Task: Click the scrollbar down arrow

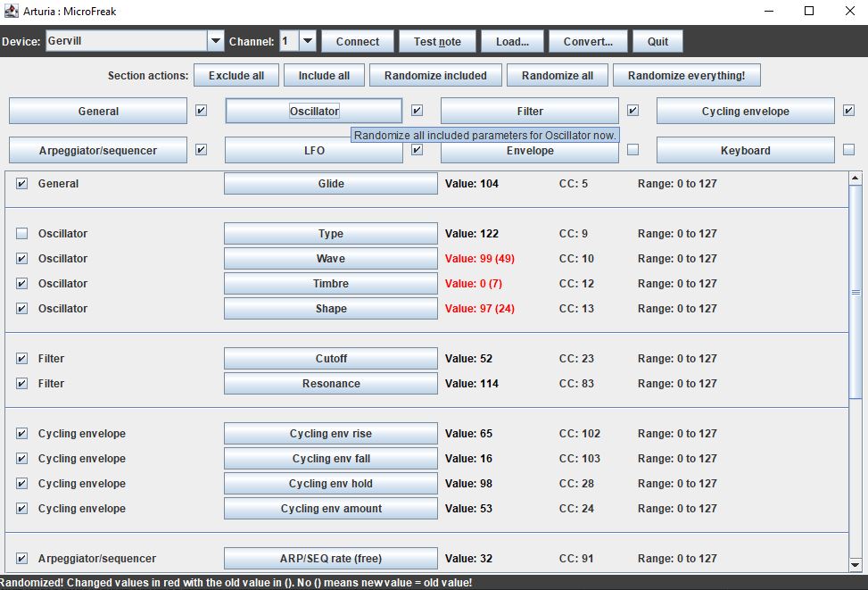Action: pyautogui.click(x=856, y=565)
